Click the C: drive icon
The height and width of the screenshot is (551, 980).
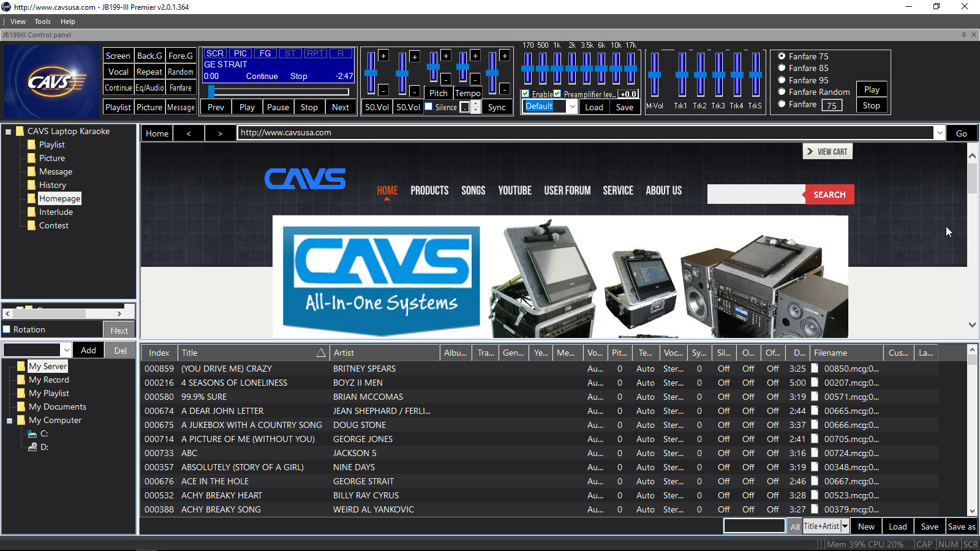[x=32, y=433]
